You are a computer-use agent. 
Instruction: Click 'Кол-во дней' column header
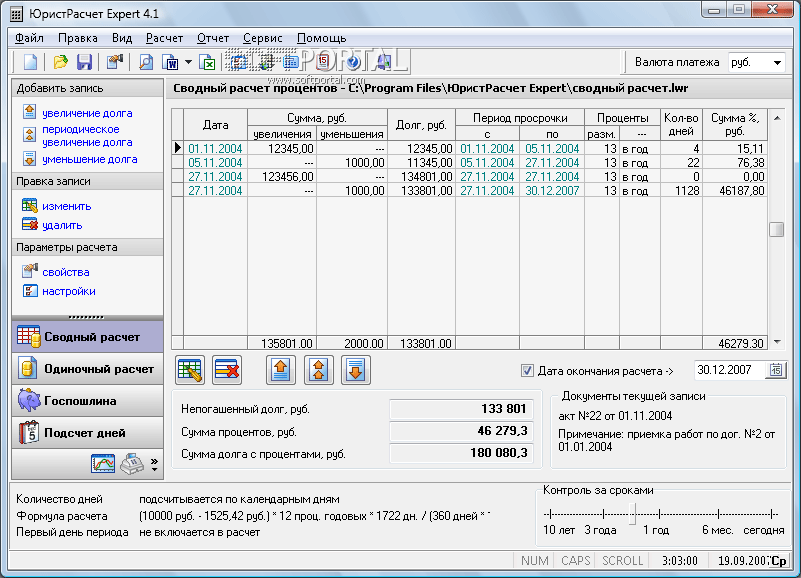[681, 125]
